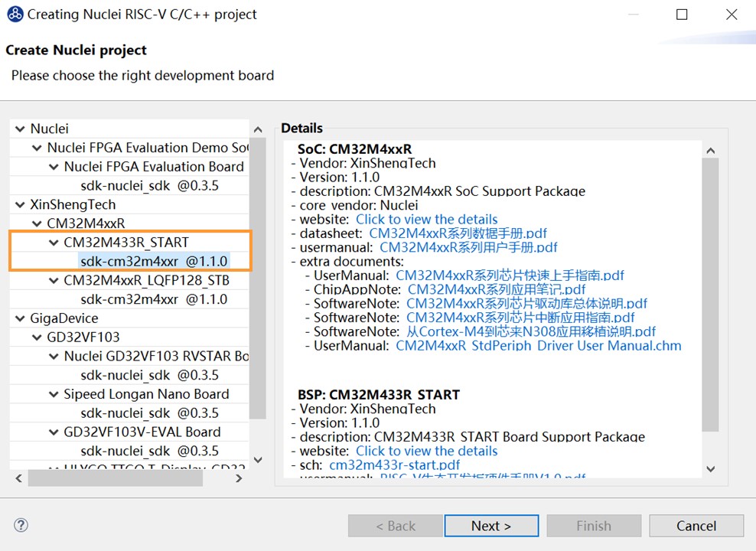Select sdk-cm32m4xxr @1.1.0 under CM32M4xxR_LQFP128_STB
This screenshot has width=756, height=551.
click(154, 299)
